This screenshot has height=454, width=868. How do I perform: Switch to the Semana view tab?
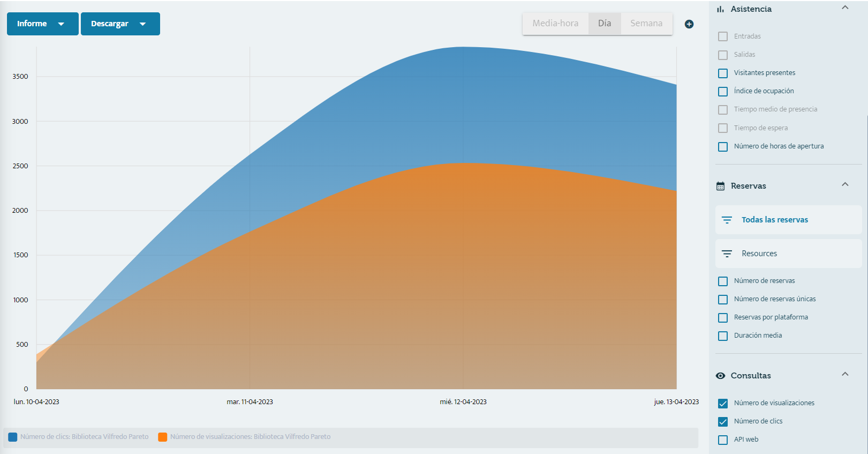646,24
